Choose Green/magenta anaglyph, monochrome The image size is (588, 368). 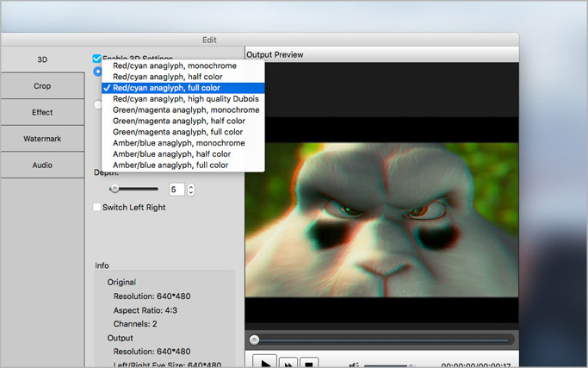pyautogui.click(x=183, y=110)
